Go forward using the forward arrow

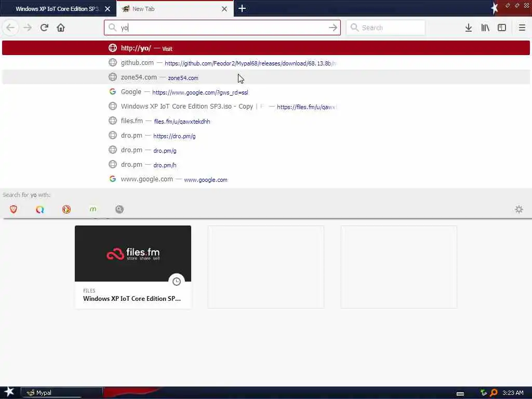pos(28,28)
